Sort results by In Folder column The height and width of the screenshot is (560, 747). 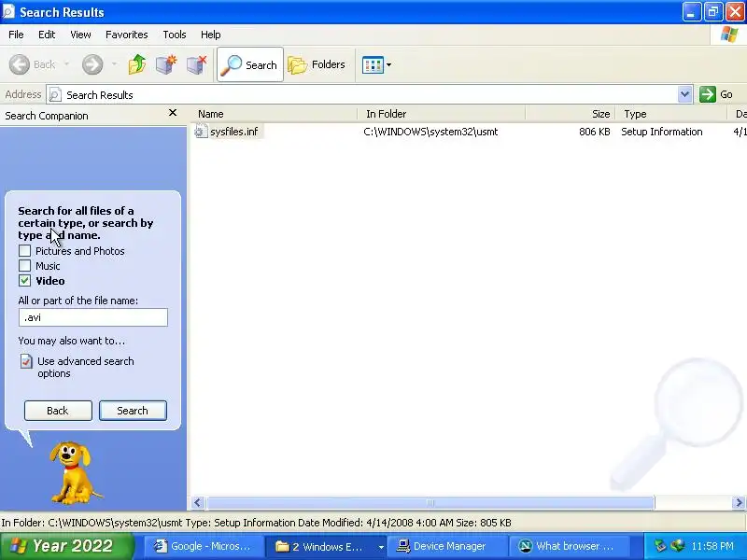(x=441, y=114)
